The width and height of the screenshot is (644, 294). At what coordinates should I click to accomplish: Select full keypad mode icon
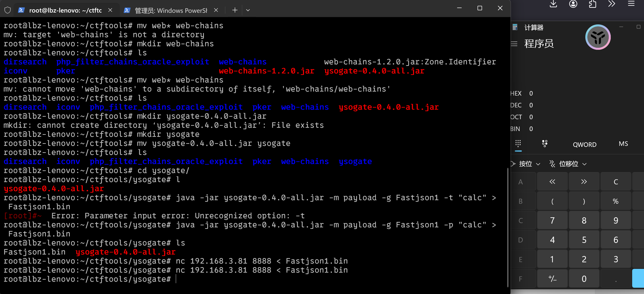[518, 144]
